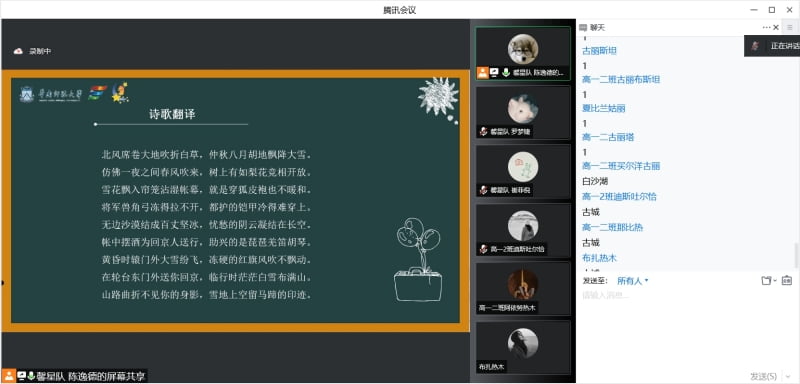Click the screen-sharing icon on top participant tile
The image size is (800, 384).
[x=494, y=73]
